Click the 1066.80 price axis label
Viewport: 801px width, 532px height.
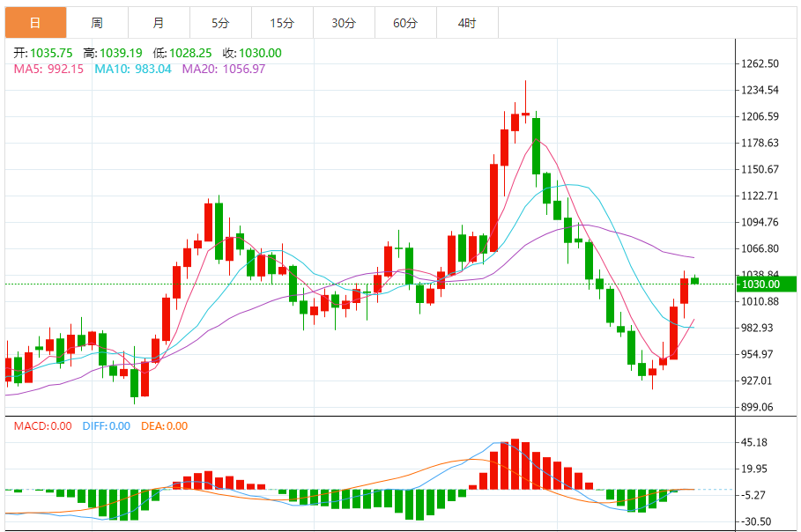pos(760,248)
